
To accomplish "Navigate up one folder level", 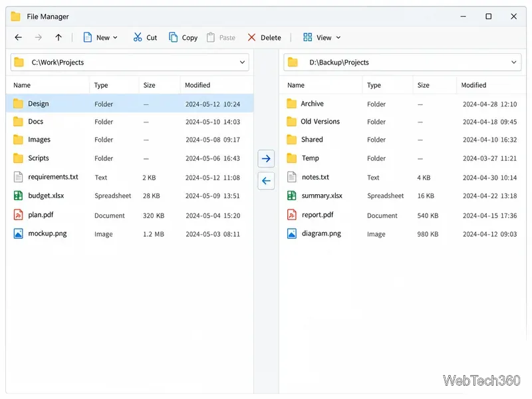I will [x=59, y=37].
